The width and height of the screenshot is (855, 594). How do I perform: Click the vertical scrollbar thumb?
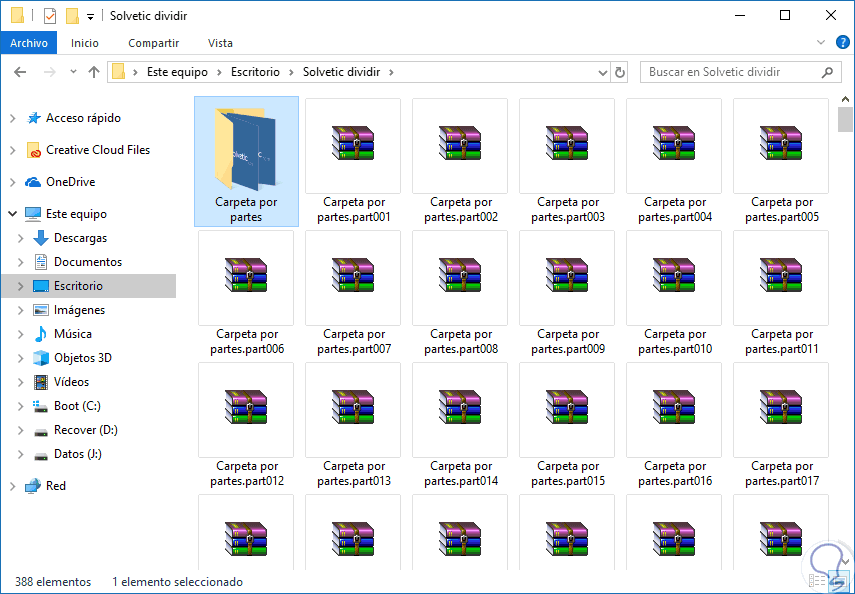(x=845, y=119)
